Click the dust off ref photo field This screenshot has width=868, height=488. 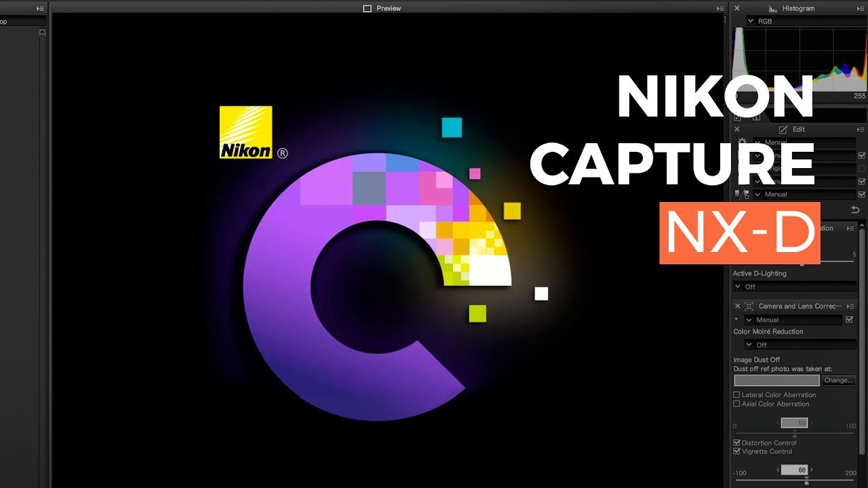click(x=776, y=380)
